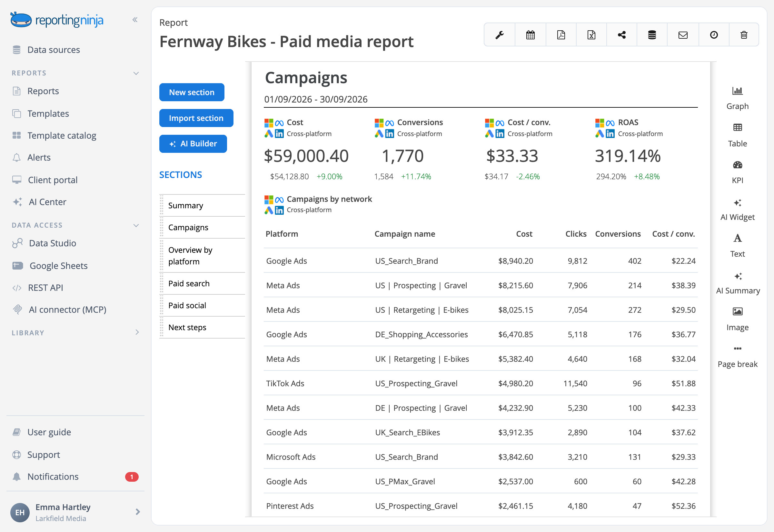
Task: Launch the AI Builder
Action: click(x=193, y=144)
